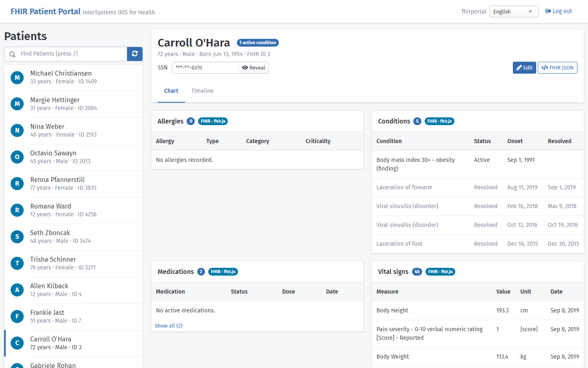Switch to the Chart tab
The height and width of the screenshot is (368, 588).
(171, 91)
